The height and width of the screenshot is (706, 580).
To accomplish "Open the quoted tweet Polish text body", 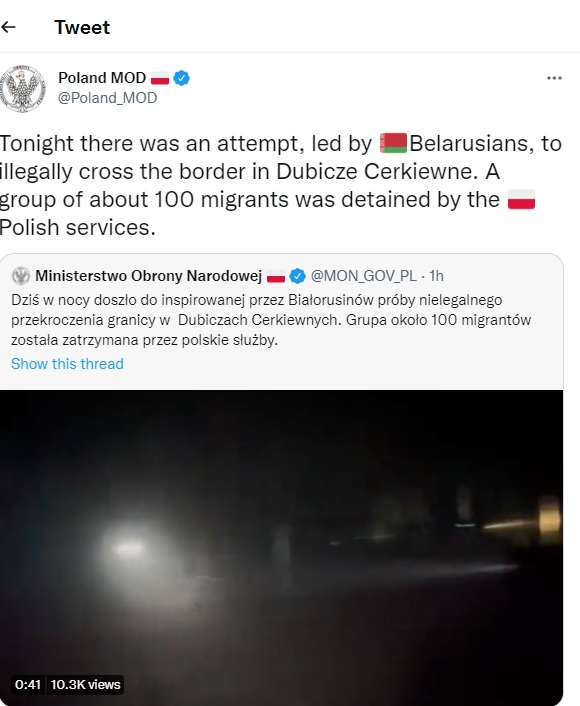I will (271, 320).
